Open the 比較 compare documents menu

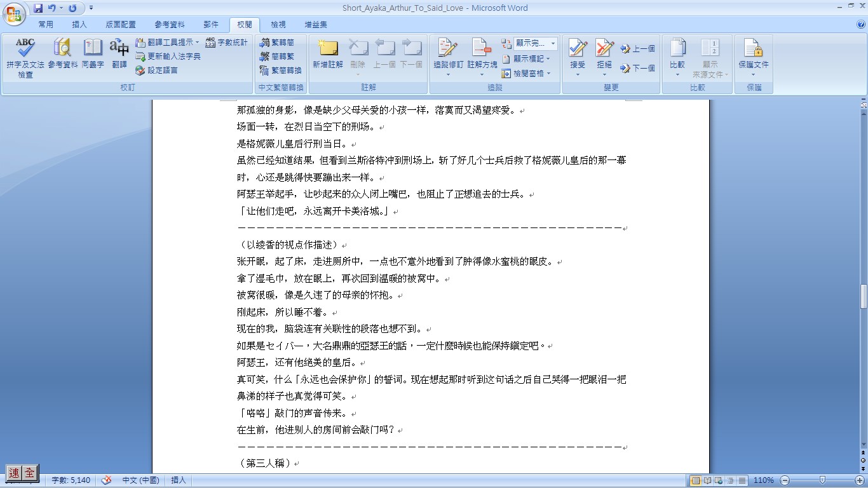[x=677, y=58]
